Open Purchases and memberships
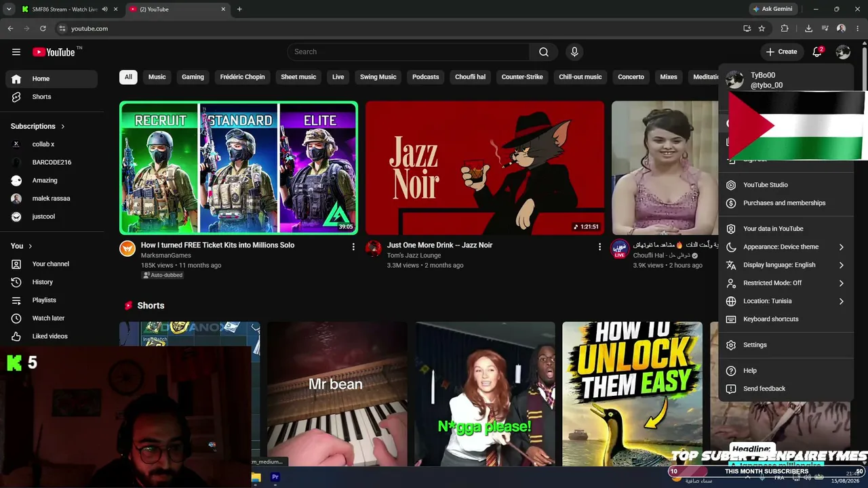This screenshot has width=868, height=488. 785,203
